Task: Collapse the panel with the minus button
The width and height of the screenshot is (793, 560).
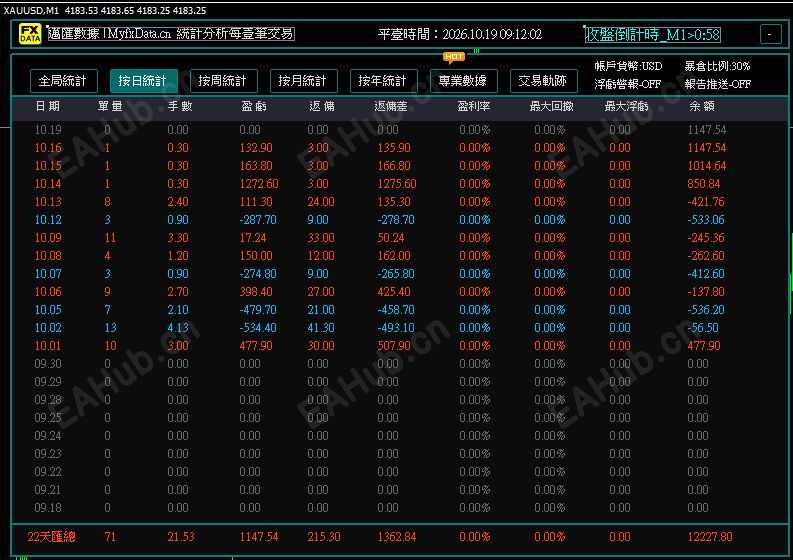Action: [x=770, y=34]
